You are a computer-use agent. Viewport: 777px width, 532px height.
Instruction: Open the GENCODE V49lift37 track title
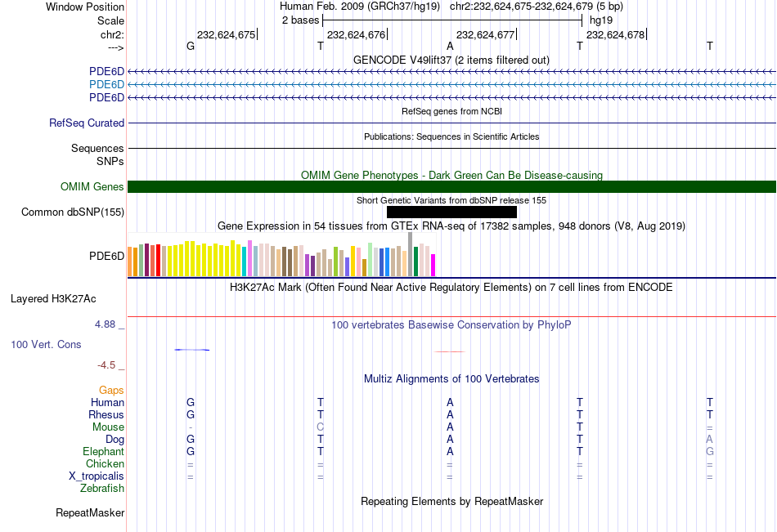point(451,60)
